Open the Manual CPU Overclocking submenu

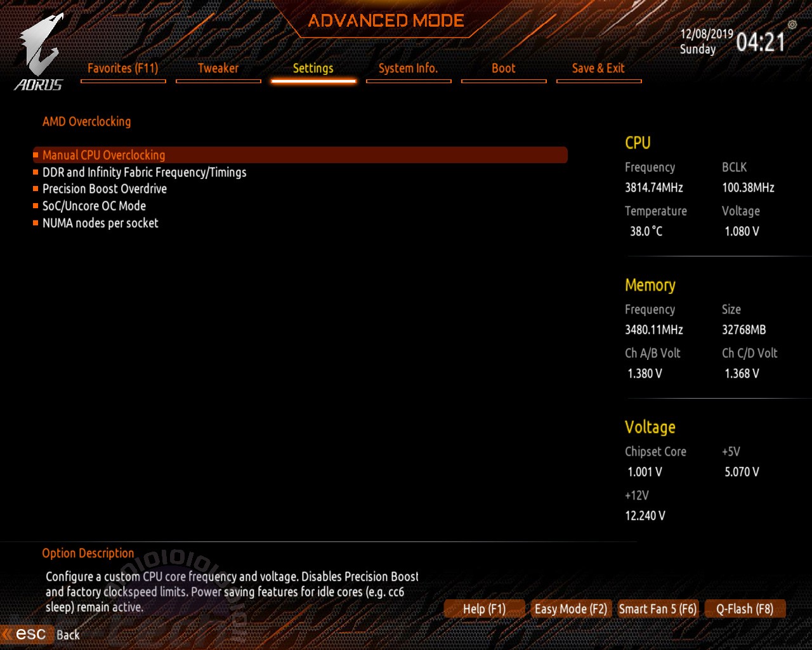click(x=300, y=155)
